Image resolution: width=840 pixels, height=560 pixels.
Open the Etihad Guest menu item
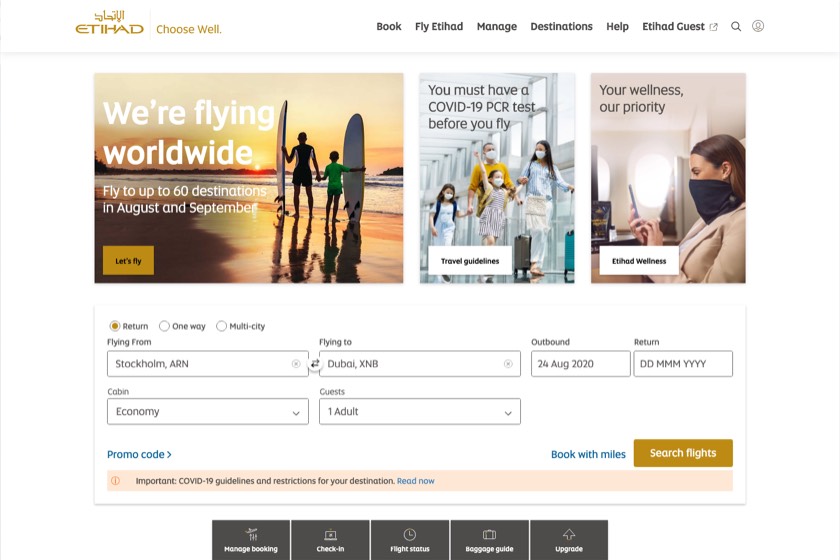coord(673,26)
